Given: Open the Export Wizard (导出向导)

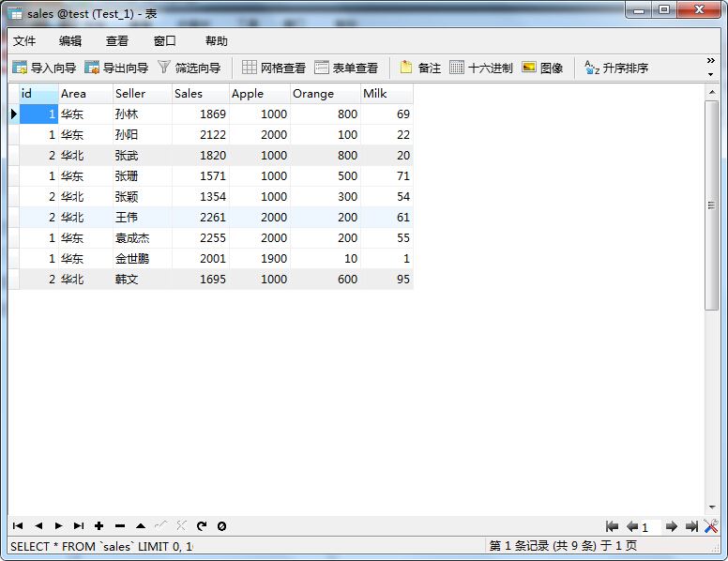Looking at the screenshot, I should (x=116, y=68).
